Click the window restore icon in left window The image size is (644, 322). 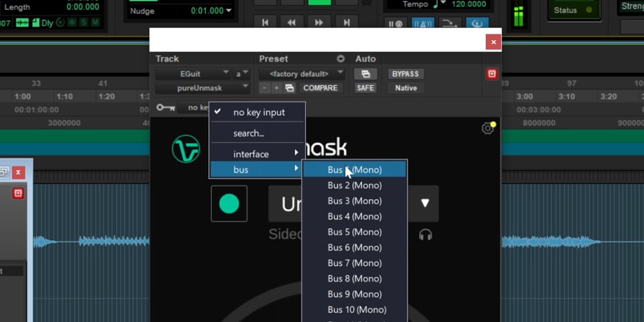tap(4, 173)
